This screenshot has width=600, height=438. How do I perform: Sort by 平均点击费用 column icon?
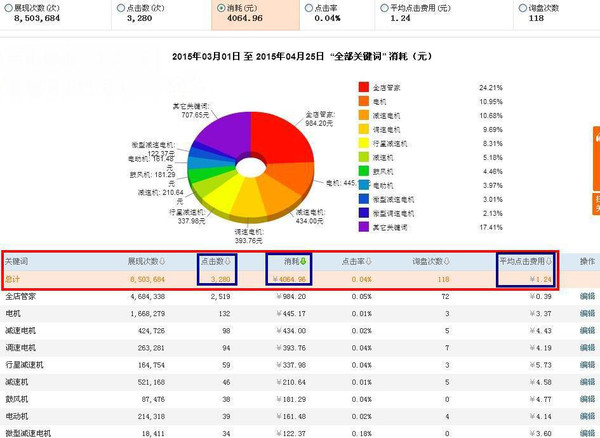tap(552, 262)
